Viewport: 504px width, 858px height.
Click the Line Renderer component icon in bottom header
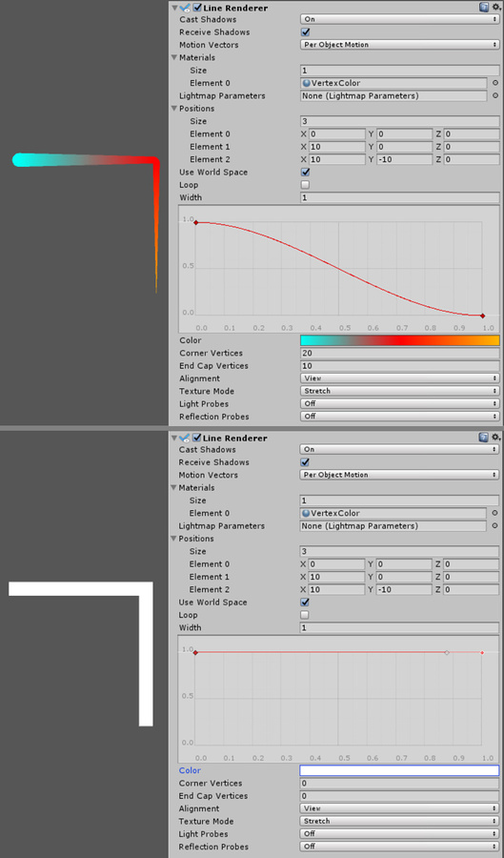click(185, 438)
